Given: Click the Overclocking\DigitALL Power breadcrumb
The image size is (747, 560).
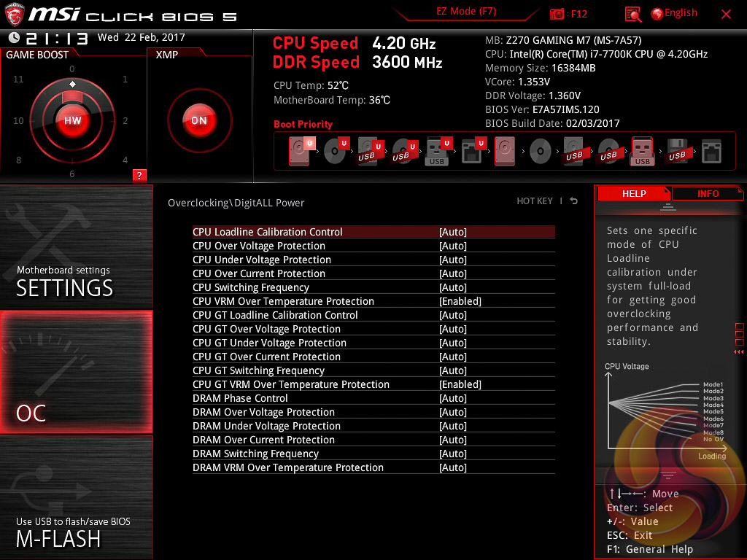Looking at the screenshot, I should click(x=236, y=203).
